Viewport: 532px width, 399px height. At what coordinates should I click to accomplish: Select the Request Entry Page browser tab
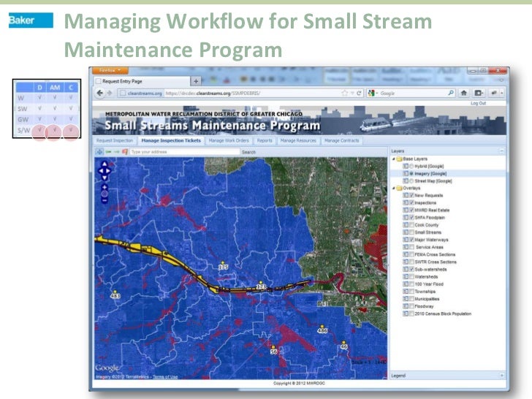[142, 81]
